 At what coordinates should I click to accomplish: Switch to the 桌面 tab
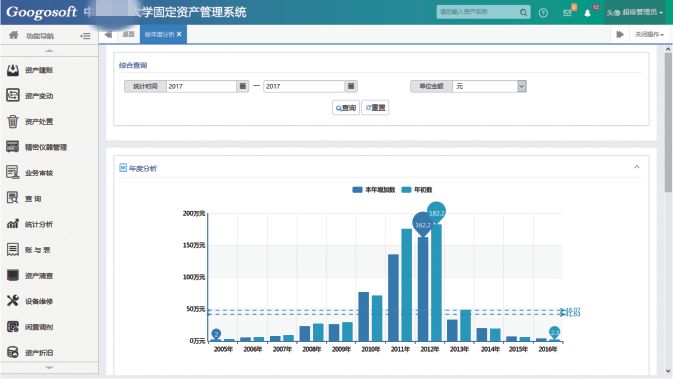(x=128, y=34)
